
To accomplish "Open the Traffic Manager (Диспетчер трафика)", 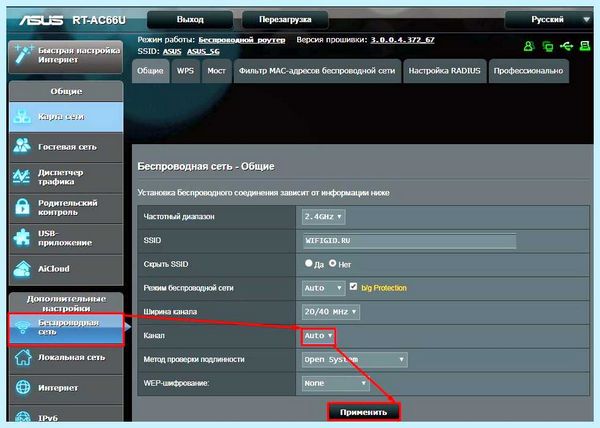I will (x=66, y=177).
